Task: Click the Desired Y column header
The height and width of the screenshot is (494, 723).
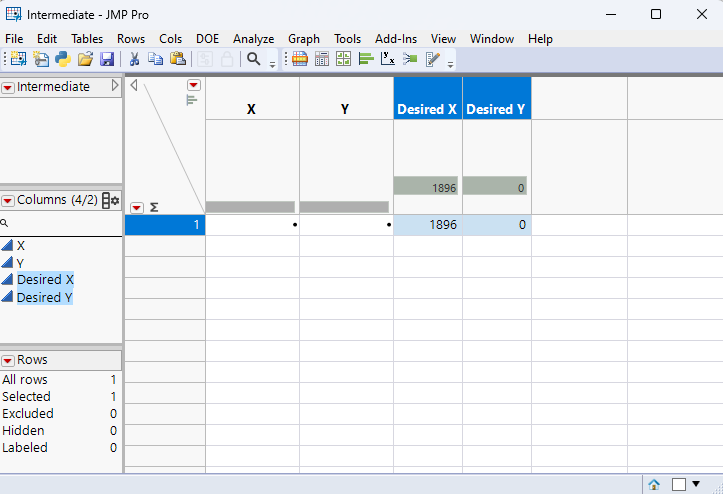Action: coord(497,98)
